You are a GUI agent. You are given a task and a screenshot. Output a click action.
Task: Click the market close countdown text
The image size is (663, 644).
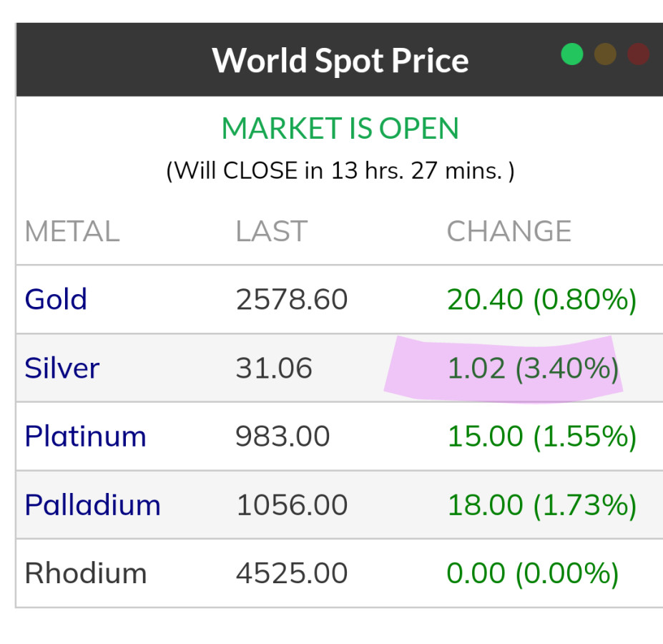pyautogui.click(x=340, y=171)
